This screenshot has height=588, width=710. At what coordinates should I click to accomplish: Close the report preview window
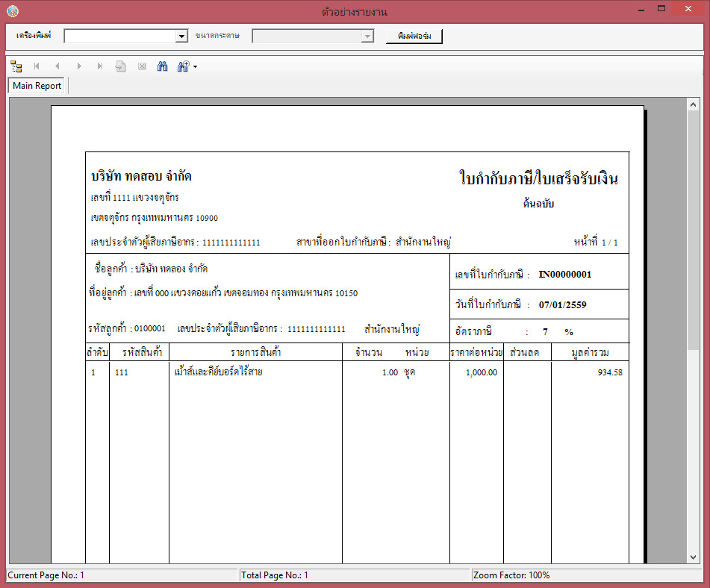coord(688,9)
